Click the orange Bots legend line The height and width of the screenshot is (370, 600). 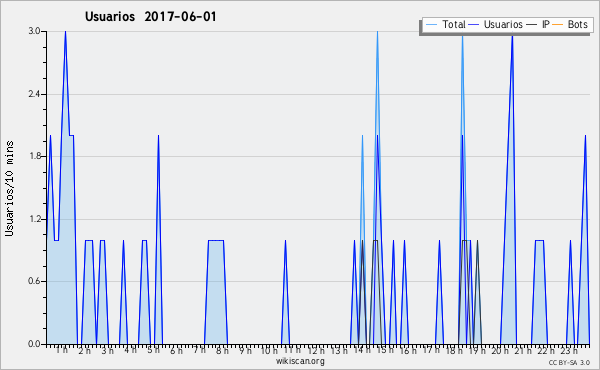pos(558,25)
